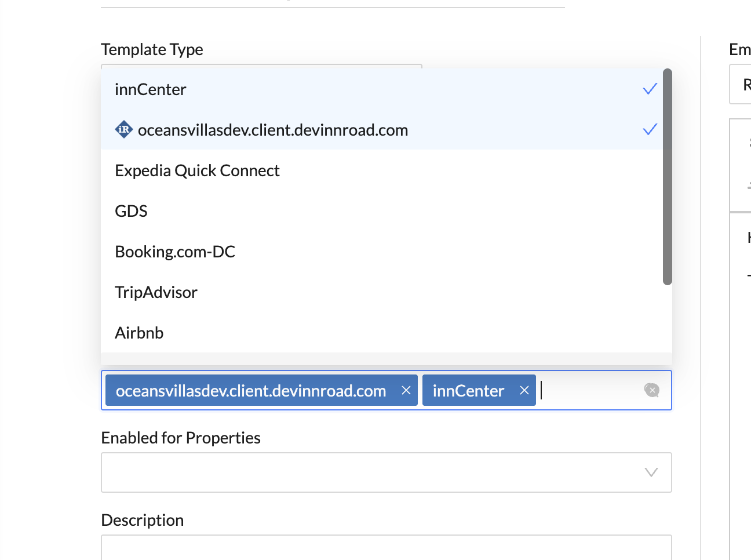The image size is (751, 560).
Task: Open the Enabled for Properties dropdown
Action: [x=387, y=472]
